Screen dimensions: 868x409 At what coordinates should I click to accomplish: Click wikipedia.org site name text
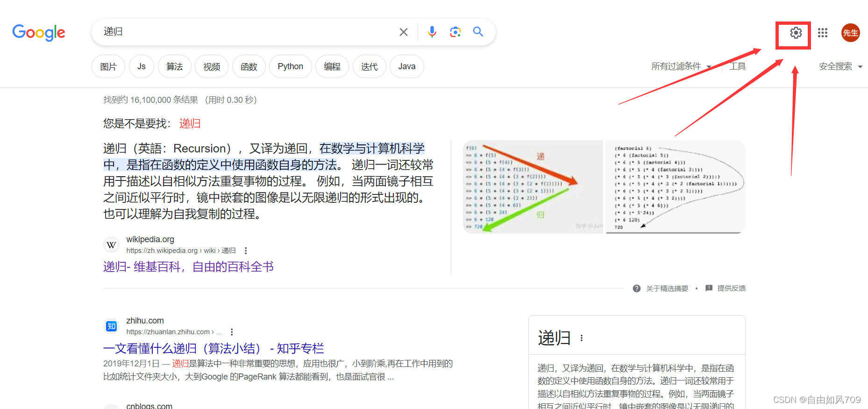(150, 239)
